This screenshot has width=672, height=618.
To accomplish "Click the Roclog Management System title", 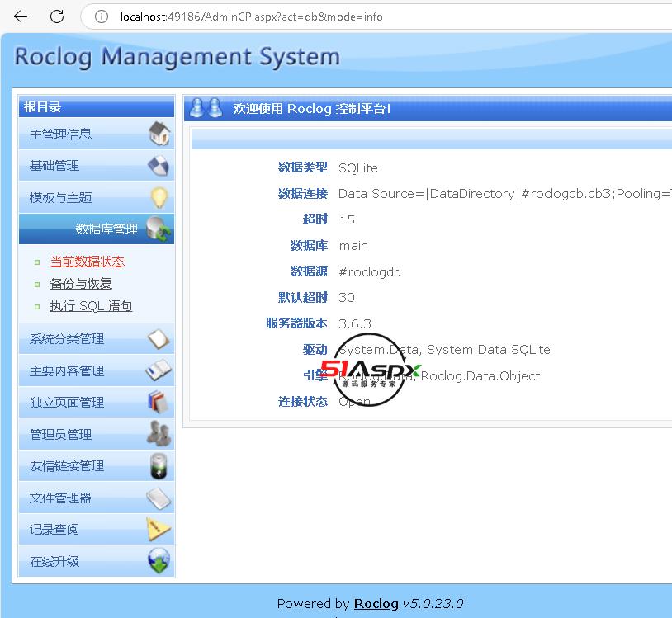I will coord(177,57).
